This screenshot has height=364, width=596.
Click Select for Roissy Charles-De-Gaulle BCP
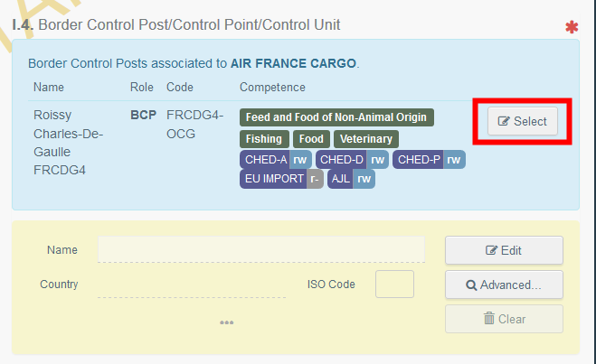coord(523,121)
